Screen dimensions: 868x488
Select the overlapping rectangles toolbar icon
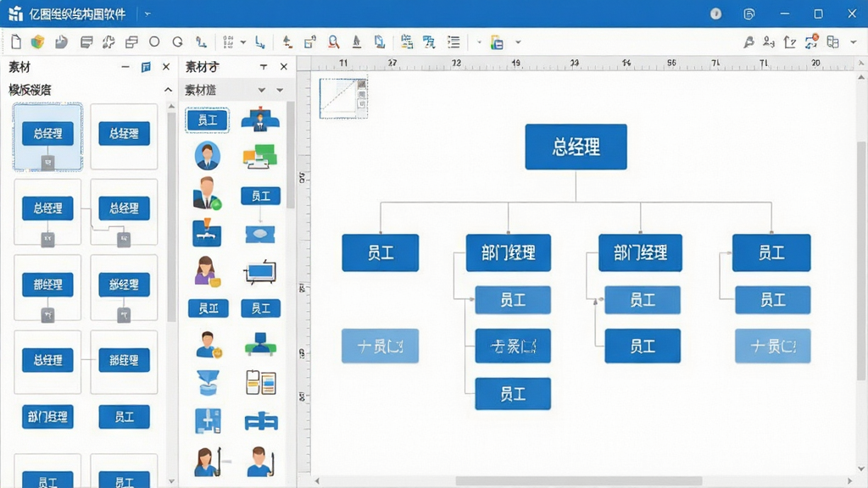[x=131, y=42]
